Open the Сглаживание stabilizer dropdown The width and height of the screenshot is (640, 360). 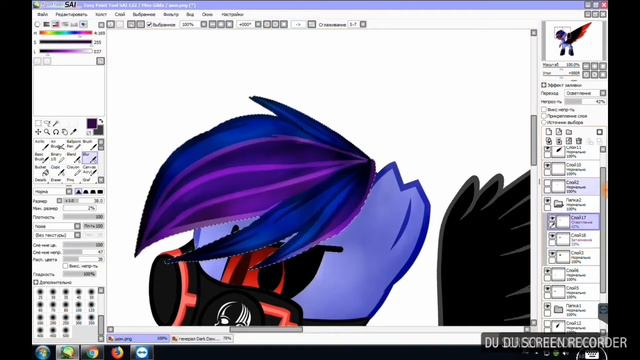363,24
